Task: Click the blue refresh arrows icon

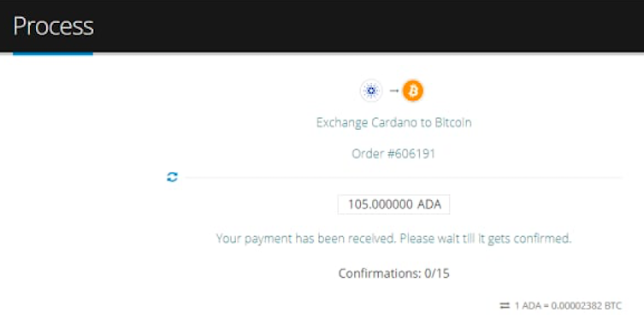Action: pyautogui.click(x=172, y=177)
